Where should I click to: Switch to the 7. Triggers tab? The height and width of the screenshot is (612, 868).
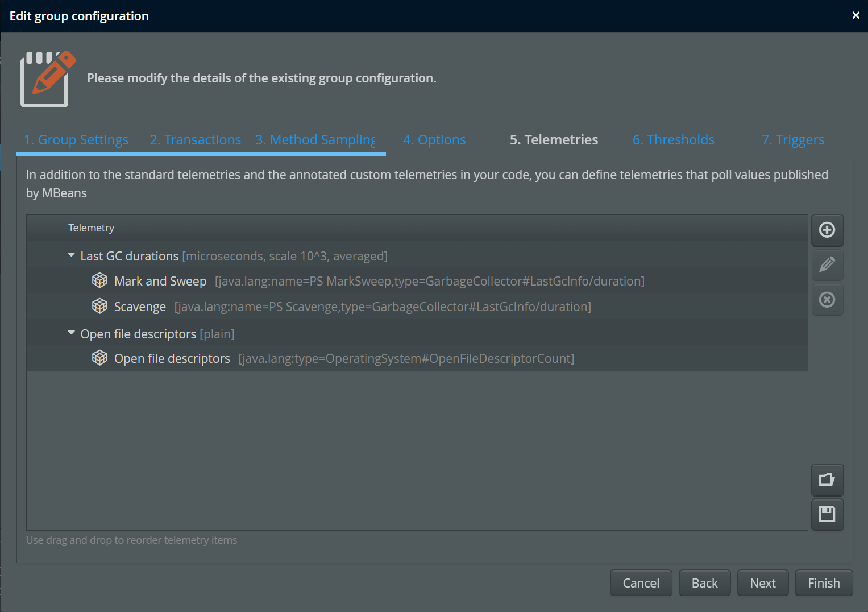pos(793,140)
